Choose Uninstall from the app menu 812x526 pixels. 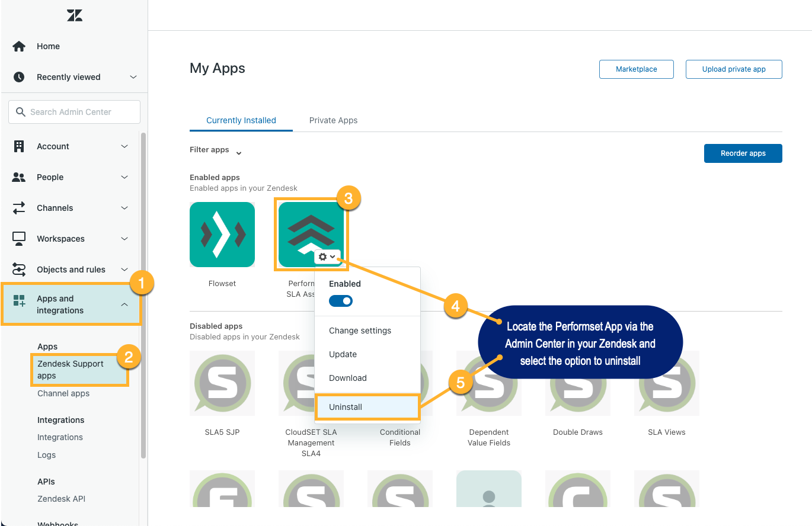pos(367,407)
